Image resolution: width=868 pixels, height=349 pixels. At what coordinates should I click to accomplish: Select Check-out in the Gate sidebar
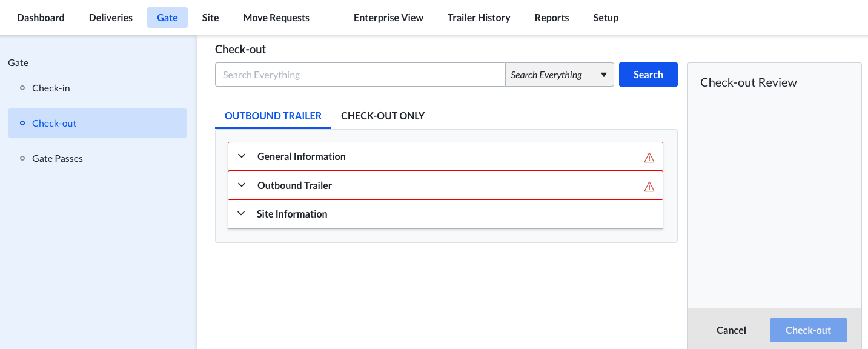55,123
